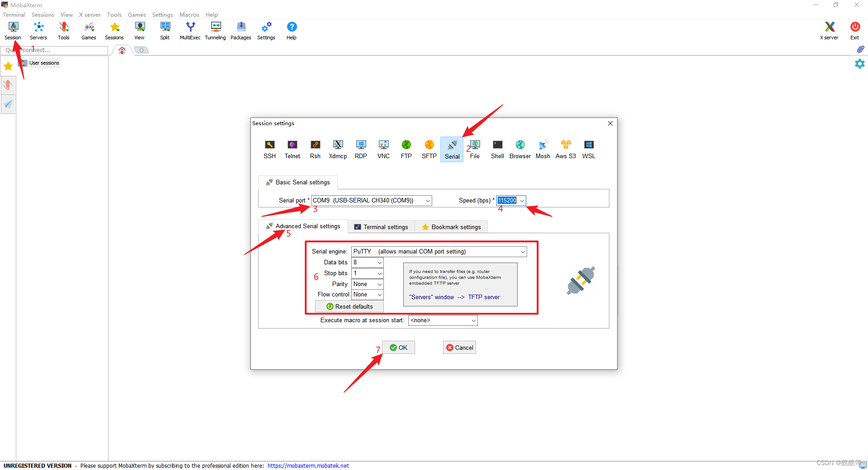This screenshot has height=470, width=868.
Task: Click the Tools toolbar icon
Action: coord(64,31)
